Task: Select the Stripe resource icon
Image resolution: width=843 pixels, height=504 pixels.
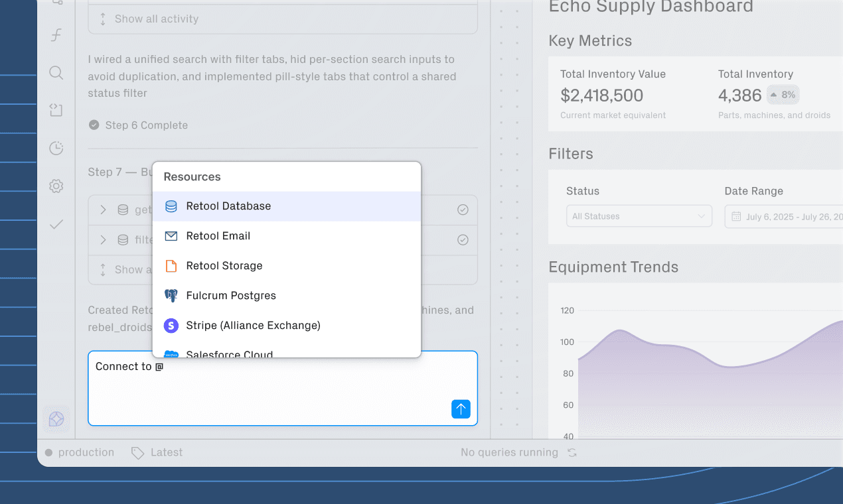Action: (171, 326)
